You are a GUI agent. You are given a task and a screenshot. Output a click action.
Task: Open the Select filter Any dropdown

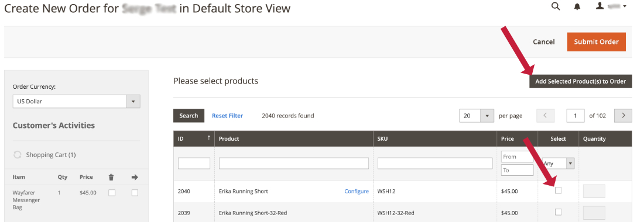click(x=558, y=164)
